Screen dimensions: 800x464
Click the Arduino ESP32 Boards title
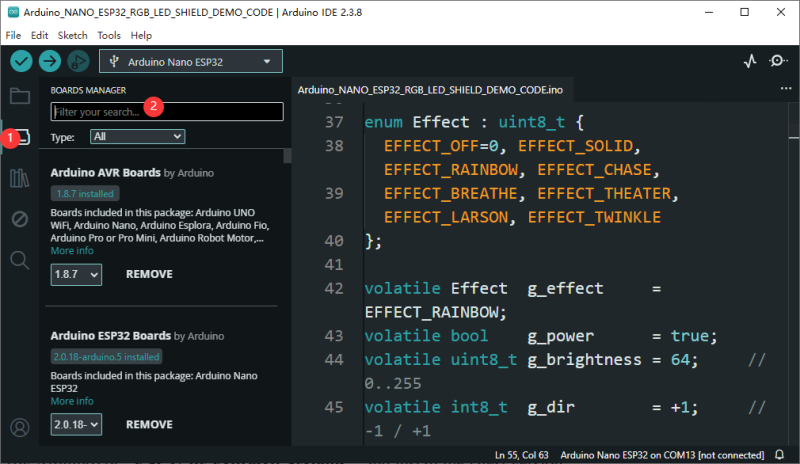pyautogui.click(x=111, y=336)
